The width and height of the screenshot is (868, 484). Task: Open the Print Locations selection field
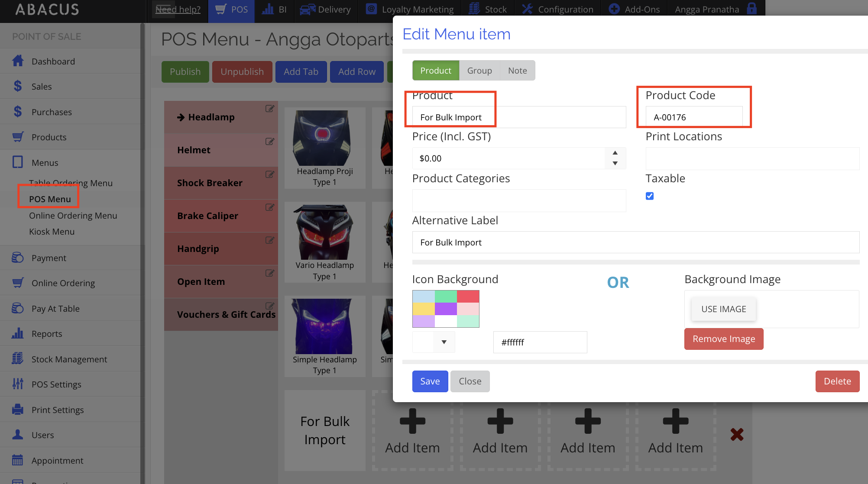coord(752,158)
